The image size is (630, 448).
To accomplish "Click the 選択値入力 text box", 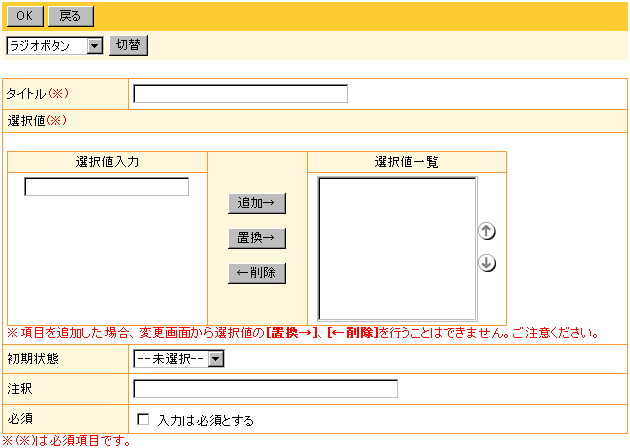I will 106,187.
